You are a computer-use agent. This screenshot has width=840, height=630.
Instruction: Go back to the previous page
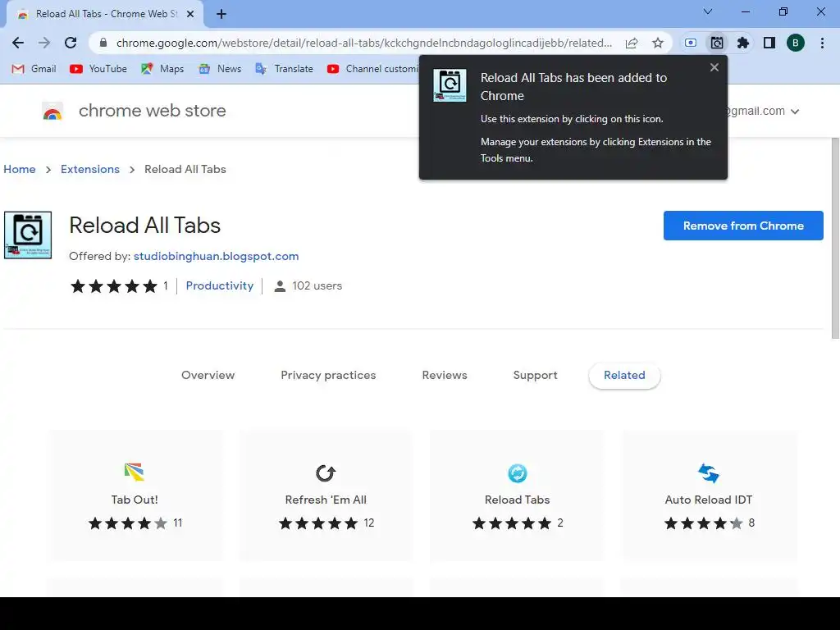point(18,43)
